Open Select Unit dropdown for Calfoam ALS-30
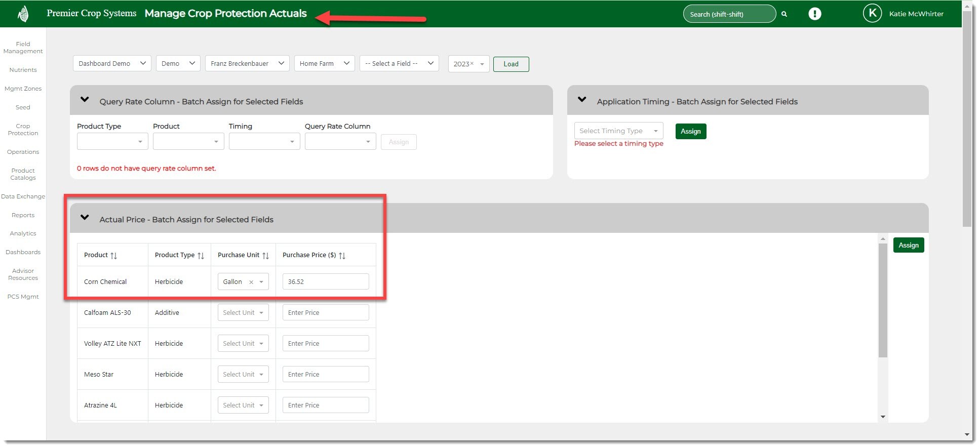The width and height of the screenshot is (980, 448). tap(243, 313)
